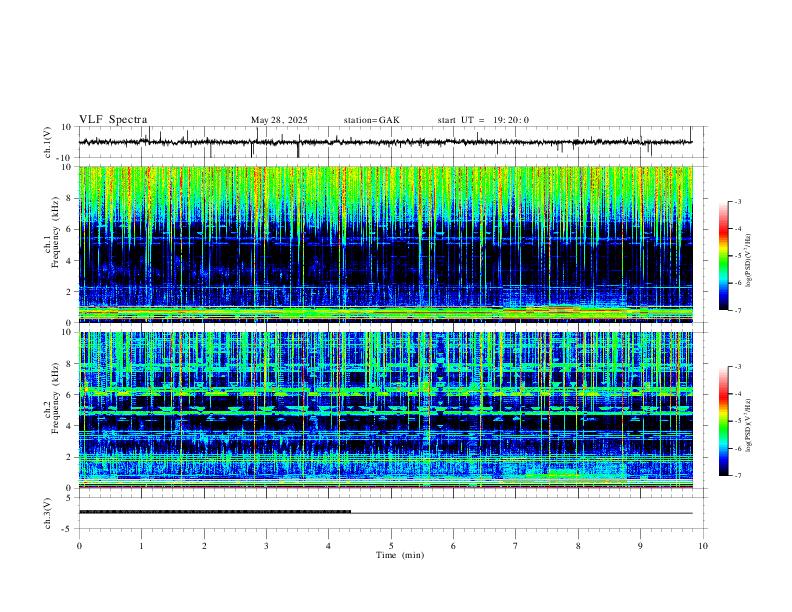Click the time axis tick label '7'
Viewport: 792px width, 612px height.
[516, 546]
